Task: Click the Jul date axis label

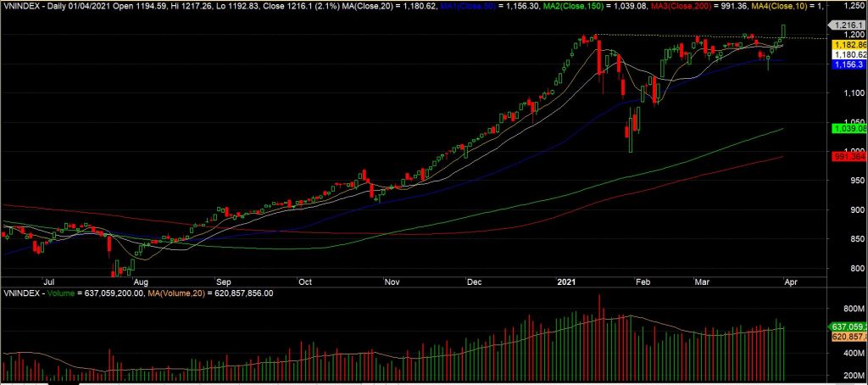Action: point(50,282)
